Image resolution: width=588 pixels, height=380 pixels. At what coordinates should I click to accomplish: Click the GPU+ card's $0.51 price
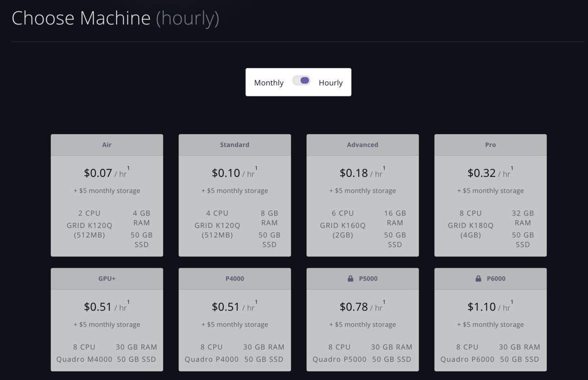pos(98,307)
